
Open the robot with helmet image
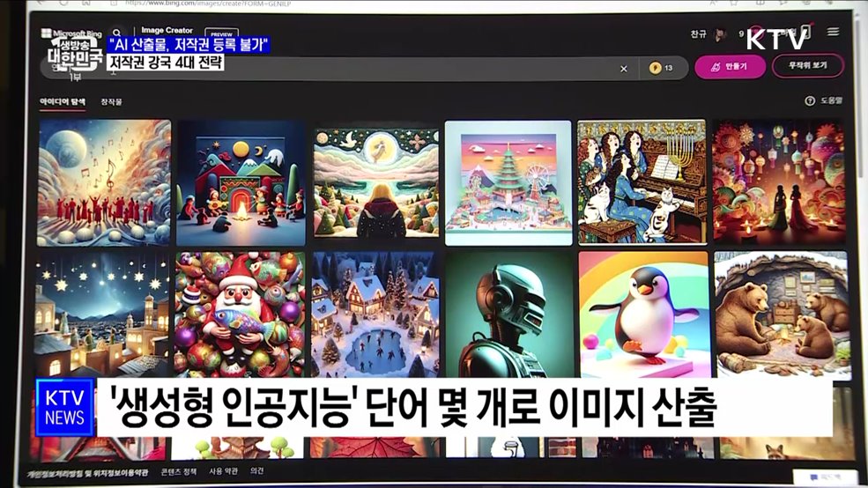[x=510, y=314]
